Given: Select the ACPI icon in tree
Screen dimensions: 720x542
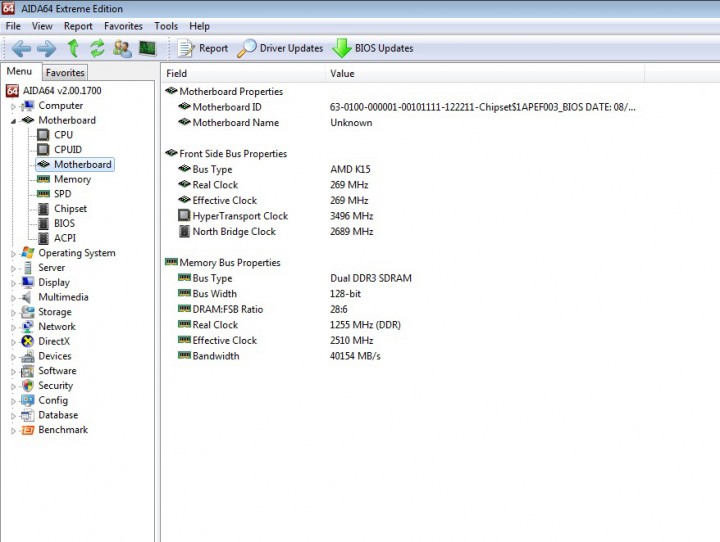Looking at the screenshot, I should pyautogui.click(x=43, y=238).
